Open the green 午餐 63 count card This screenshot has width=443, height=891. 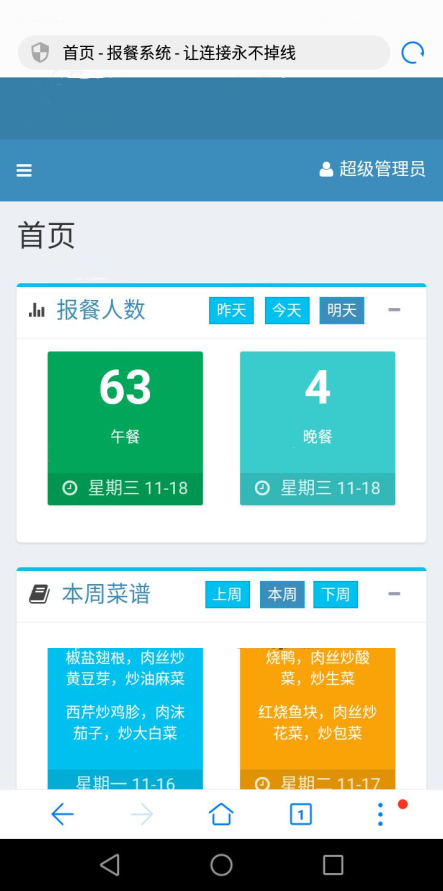(x=125, y=428)
